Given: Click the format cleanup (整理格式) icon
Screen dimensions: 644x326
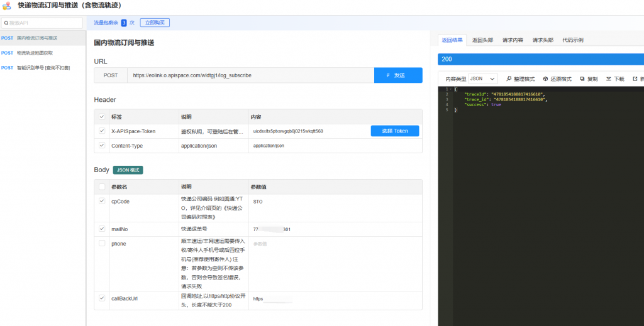Looking at the screenshot, I should click(509, 79).
